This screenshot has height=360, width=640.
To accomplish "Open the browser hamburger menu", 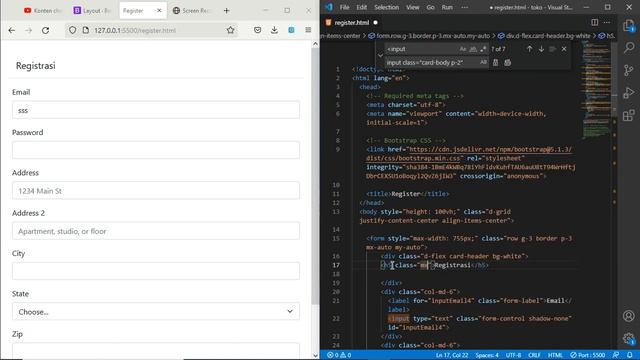I will point(308,30).
